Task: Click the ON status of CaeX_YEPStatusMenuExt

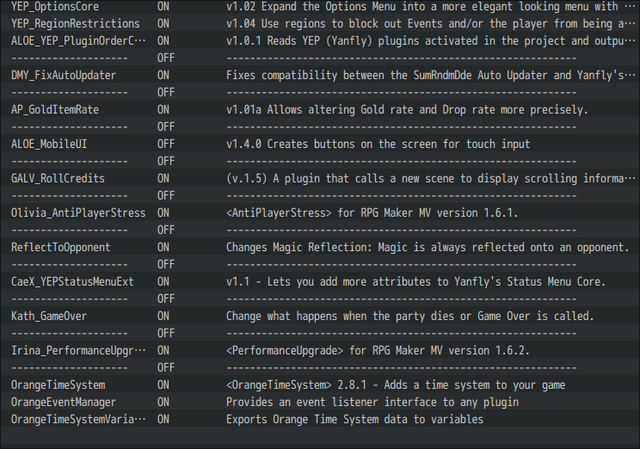Action: coord(163,282)
